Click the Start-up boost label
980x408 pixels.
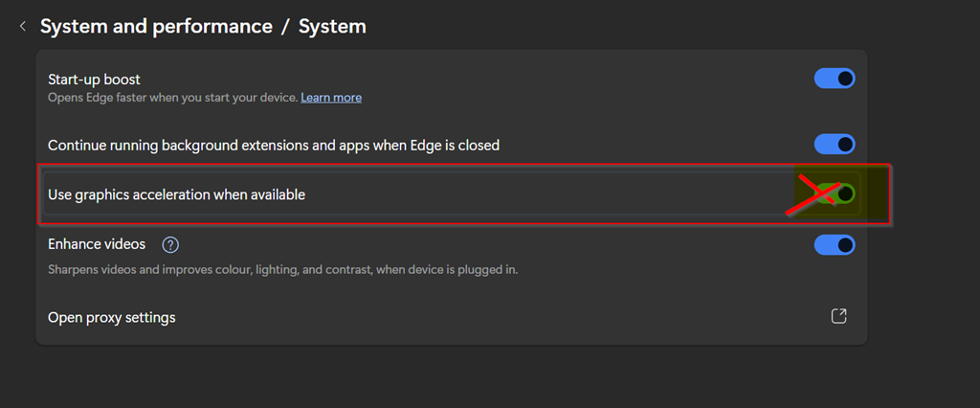[x=94, y=79]
